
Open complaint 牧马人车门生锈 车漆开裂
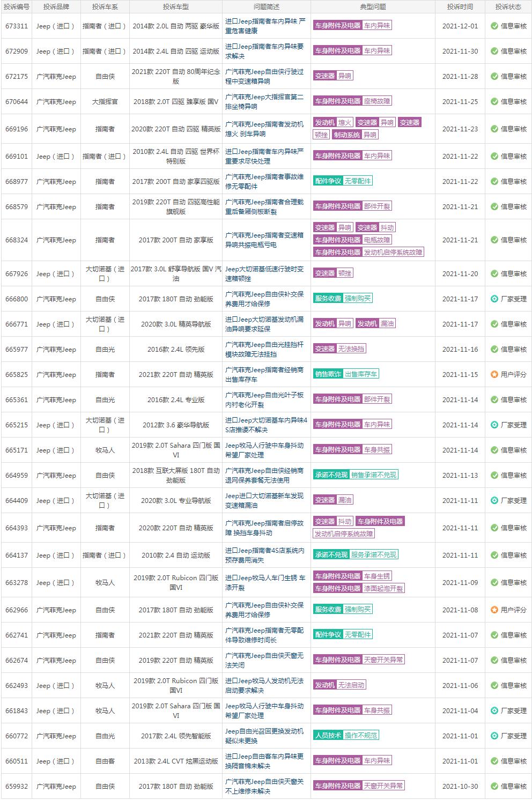[x=265, y=582]
